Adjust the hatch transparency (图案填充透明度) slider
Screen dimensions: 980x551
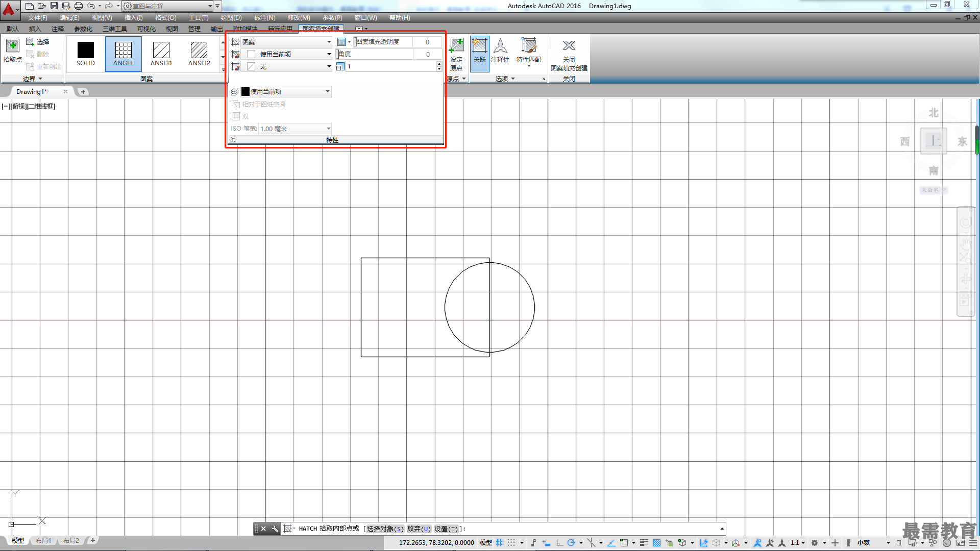point(383,42)
